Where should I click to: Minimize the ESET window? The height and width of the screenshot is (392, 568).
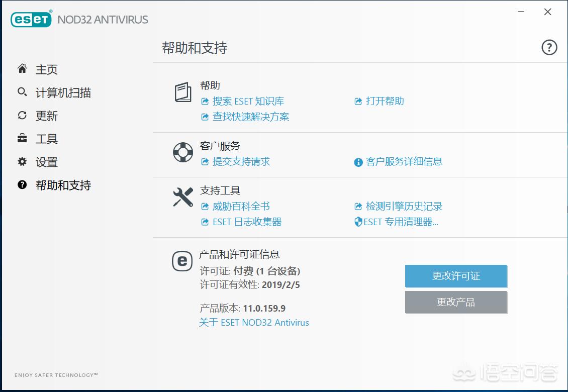click(521, 12)
